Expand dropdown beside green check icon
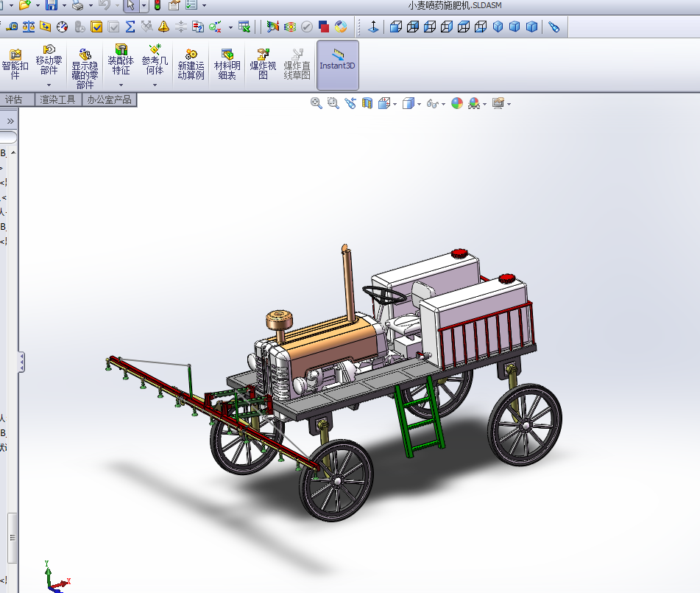 click(230, 27)
